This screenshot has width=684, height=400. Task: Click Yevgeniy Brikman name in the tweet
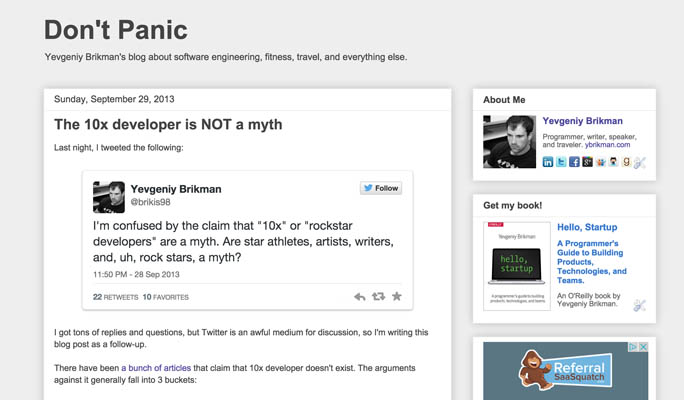176,189
